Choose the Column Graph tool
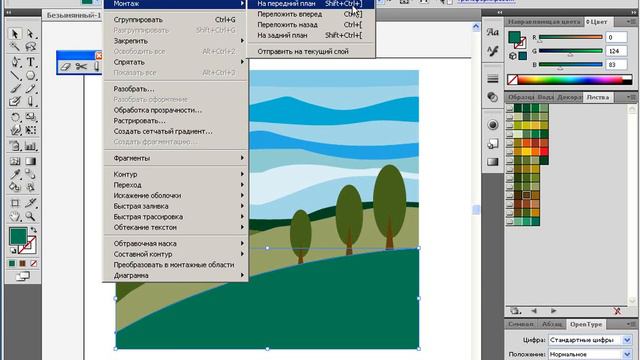Viewport: 640px width, 360px height. tap(30, 146)
